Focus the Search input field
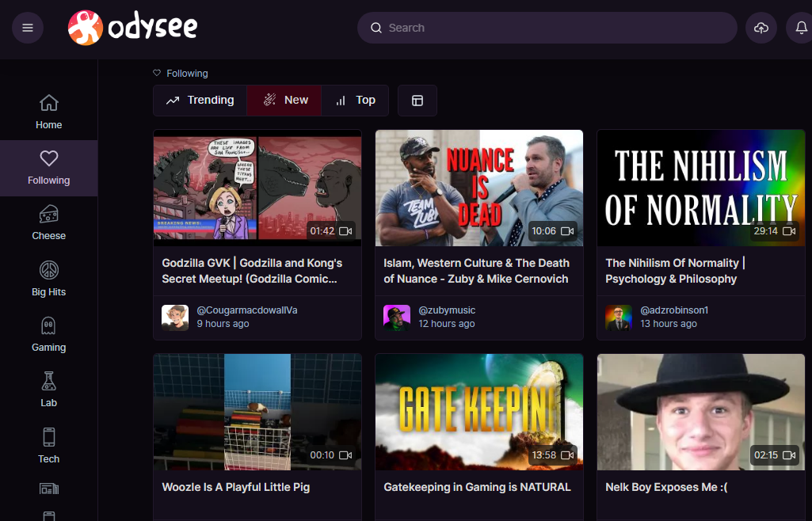The image size is (812, 521). pyautogui.click(x=547, y=28)
